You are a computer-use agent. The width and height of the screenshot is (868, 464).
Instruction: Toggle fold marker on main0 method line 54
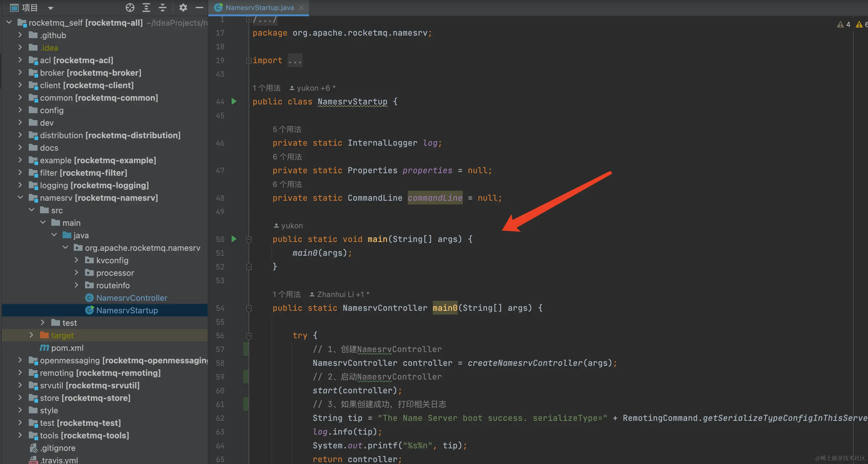[x=249, y=308]
